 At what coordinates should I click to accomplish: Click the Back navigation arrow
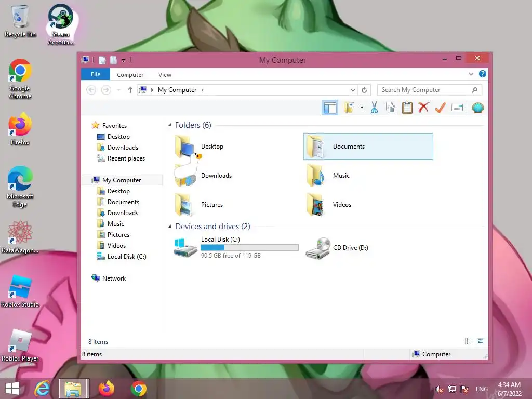pos(91,90)
